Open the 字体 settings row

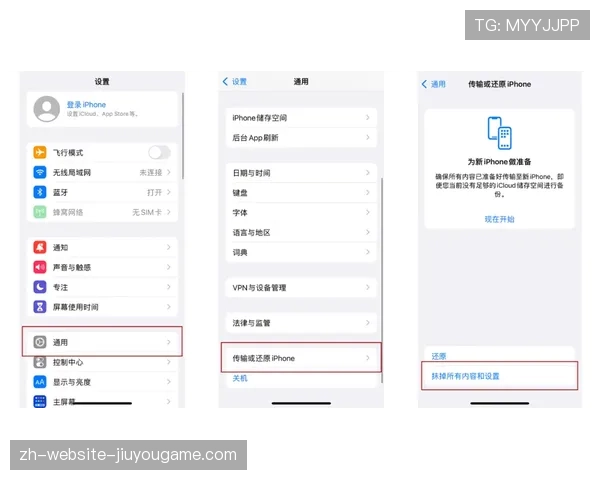pyautogui.click(x=301, y=212)
